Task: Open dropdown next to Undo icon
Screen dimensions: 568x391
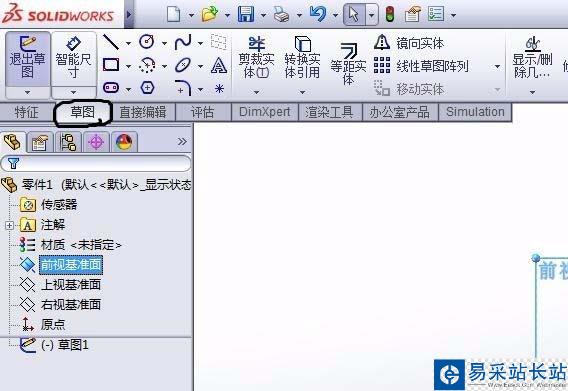Action: [335, 15]
